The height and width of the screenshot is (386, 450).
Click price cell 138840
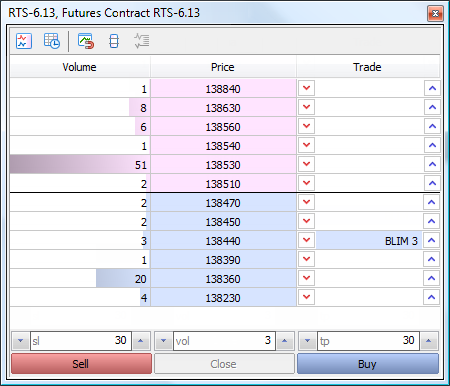223,89
